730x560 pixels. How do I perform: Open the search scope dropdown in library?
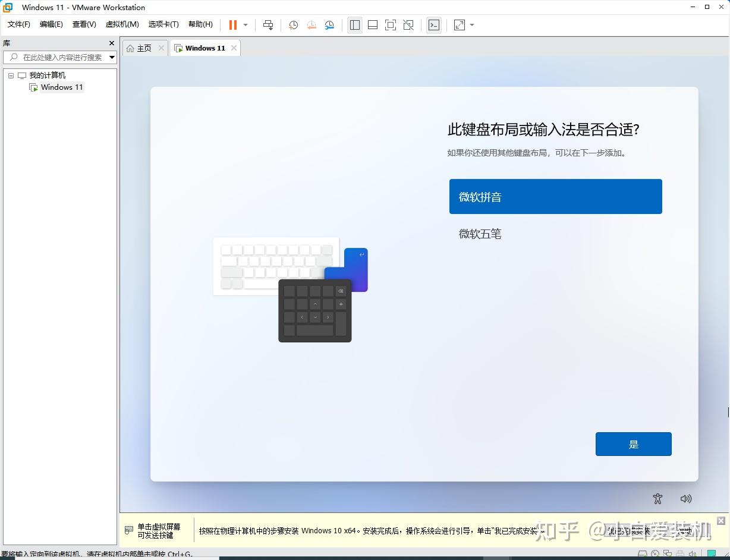point(111,57)
